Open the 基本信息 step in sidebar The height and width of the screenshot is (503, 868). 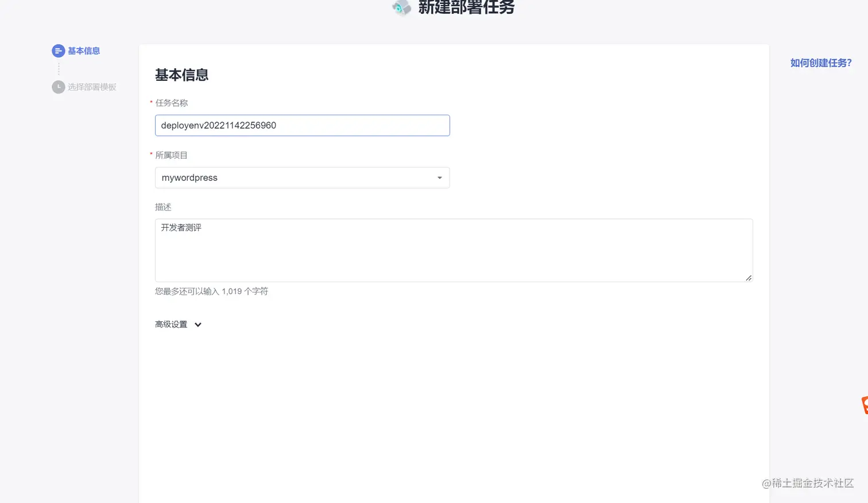tap(84, 51)
